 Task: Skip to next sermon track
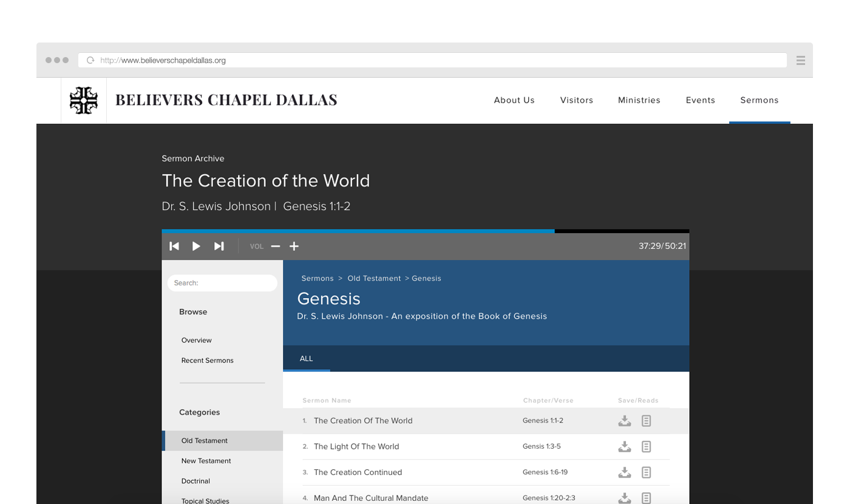(219, 246)
